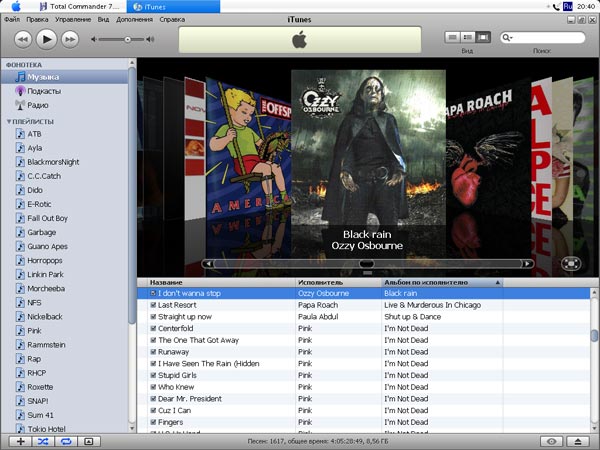600x450 pixels.
Task: Click the Ru language indicator in tray
Action: [567, 6]
